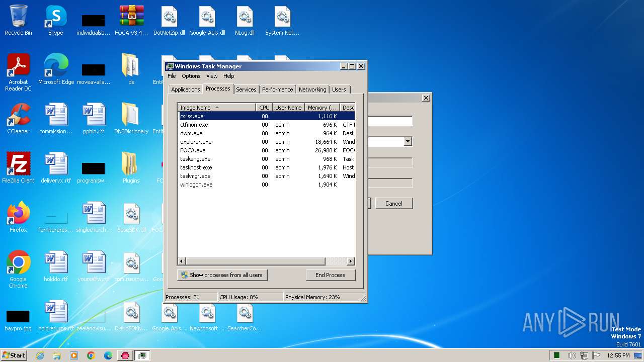Open the File menu in Task Manager
The image size is (644, 362).
click(172, 76)
